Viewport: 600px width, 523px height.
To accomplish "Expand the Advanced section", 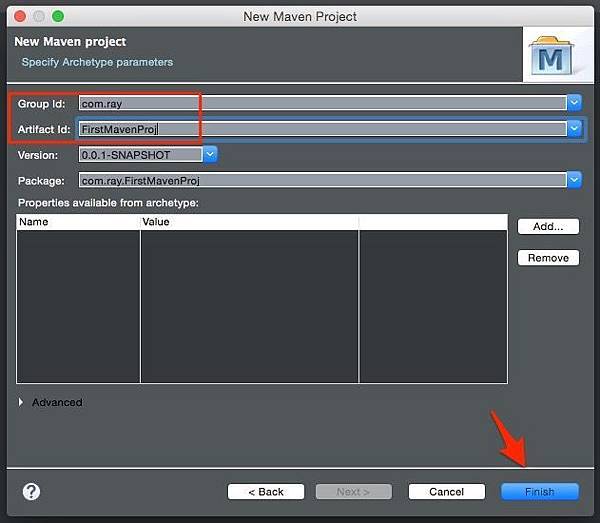I will (x=21, y=402).
